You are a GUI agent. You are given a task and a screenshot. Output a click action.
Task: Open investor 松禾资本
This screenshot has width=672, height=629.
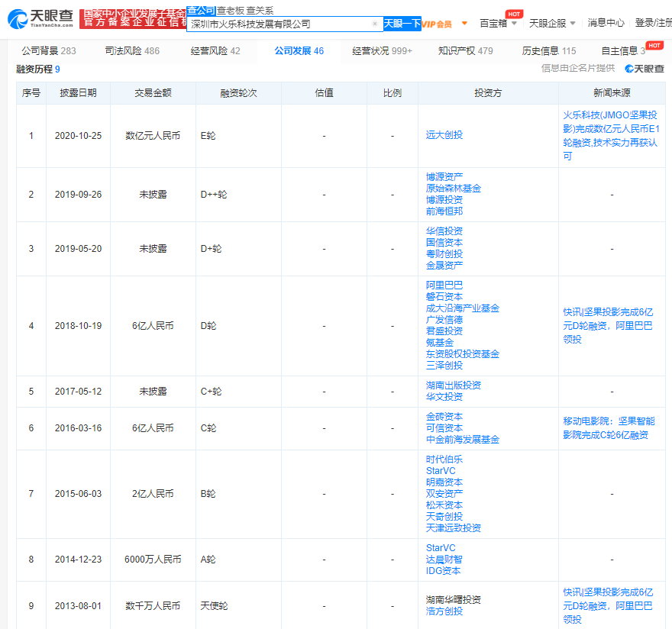coord(444,505)
